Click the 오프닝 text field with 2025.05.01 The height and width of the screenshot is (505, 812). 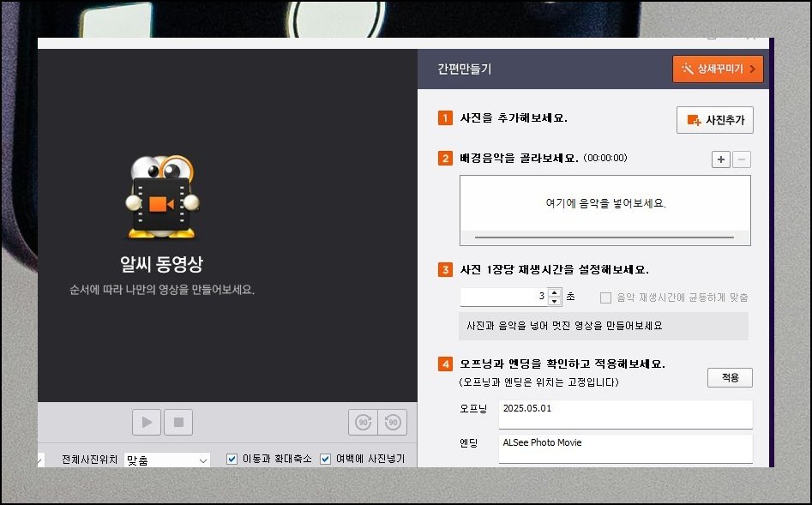coord(626,414)
